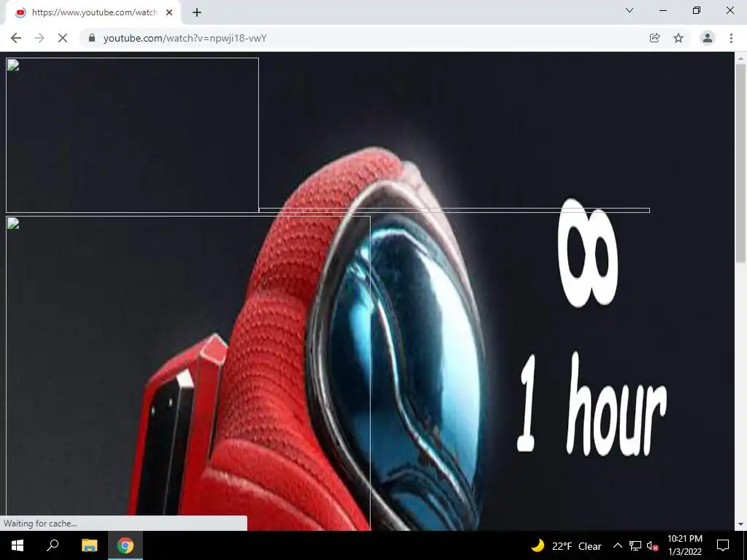
Task: Share this page using the share icon
Action: (655, 38)
